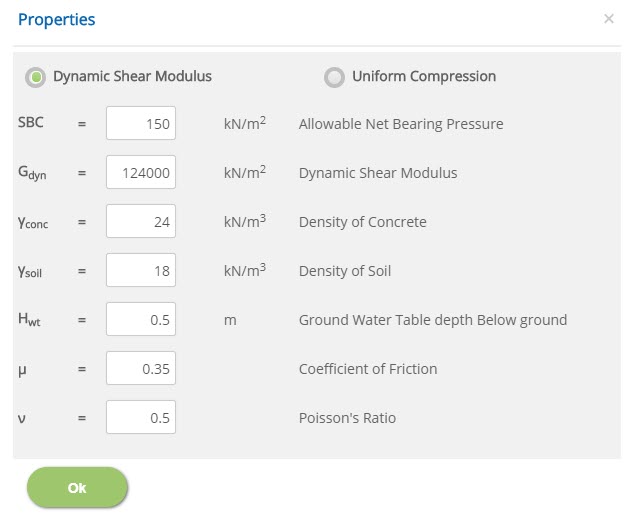Select the Uniform Compression radio button
This screenshot has height=521, width=632.
334,77
